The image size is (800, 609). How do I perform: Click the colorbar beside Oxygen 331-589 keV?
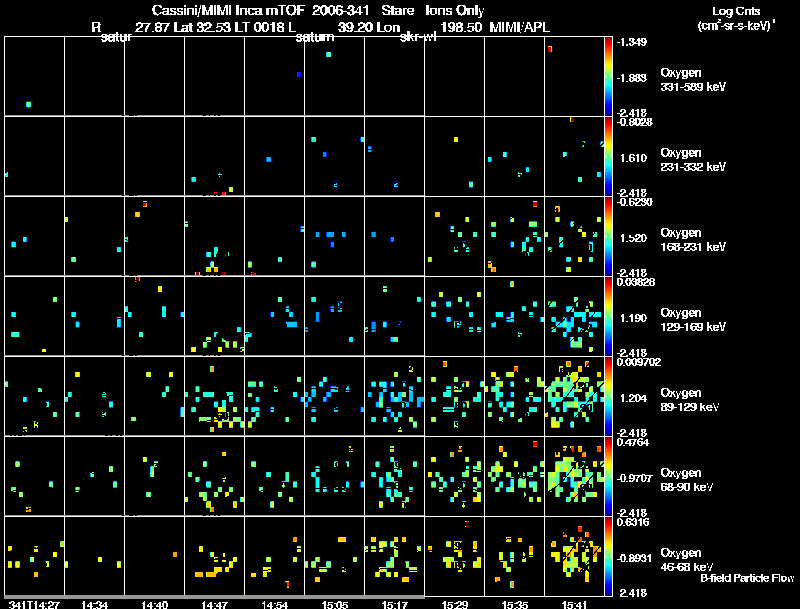[x=608, y=76]
